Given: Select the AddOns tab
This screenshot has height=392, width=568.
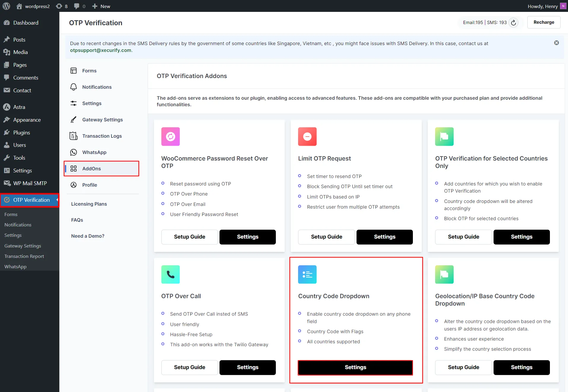Looking at the screenshot, I should click(x=101, y=169).
